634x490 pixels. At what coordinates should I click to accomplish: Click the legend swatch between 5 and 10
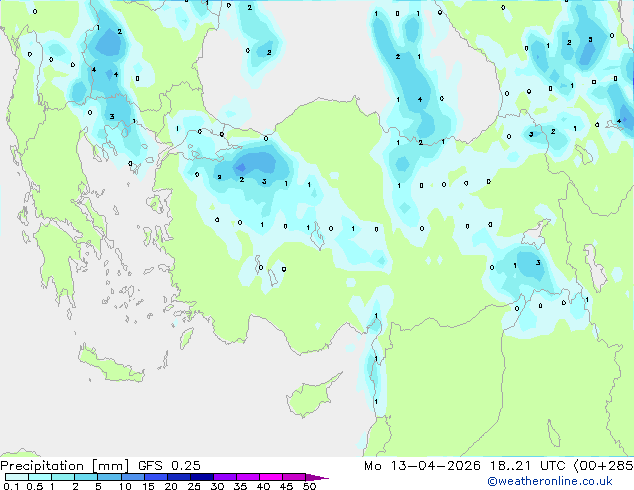tap(109, 477)
